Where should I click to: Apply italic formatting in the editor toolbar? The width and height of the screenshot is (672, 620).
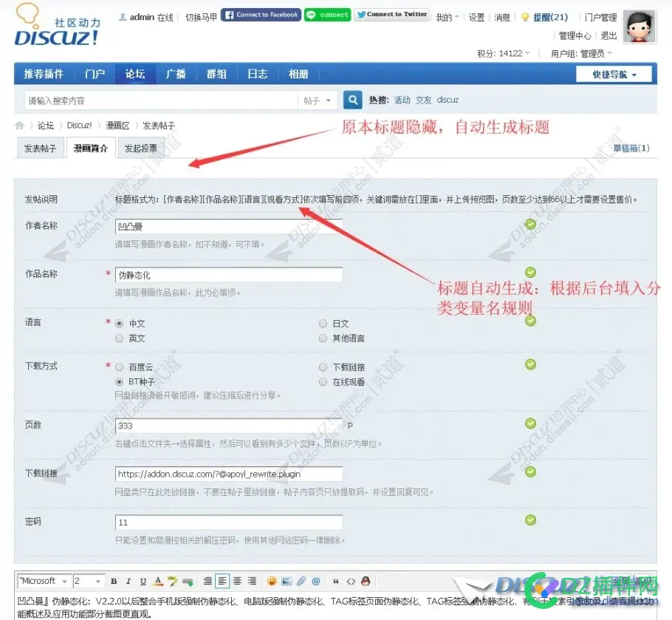click(127, 581)
